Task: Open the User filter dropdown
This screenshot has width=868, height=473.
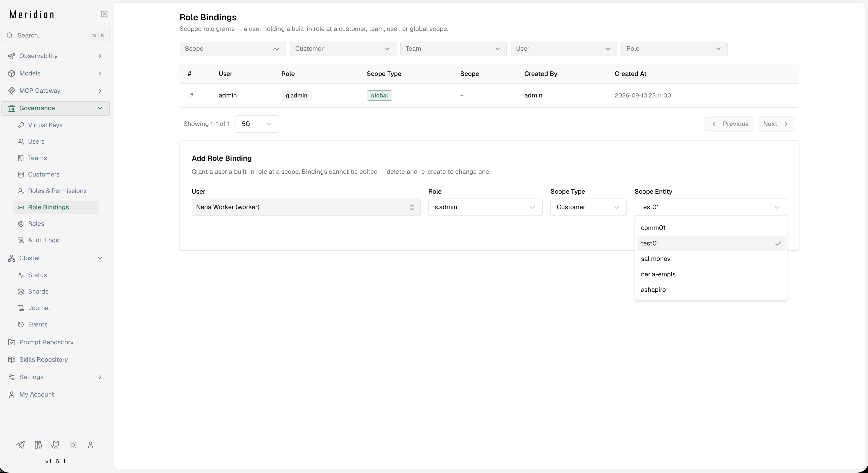Action: click(564, 49)
